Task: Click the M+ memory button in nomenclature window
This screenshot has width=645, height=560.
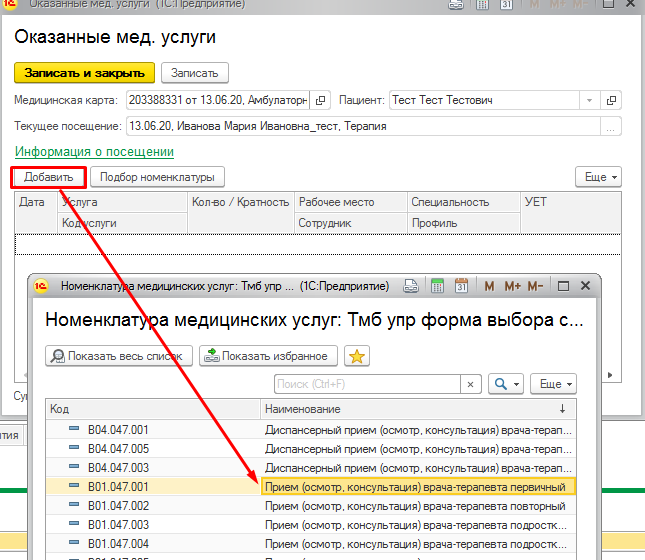Action: [513, 286]
